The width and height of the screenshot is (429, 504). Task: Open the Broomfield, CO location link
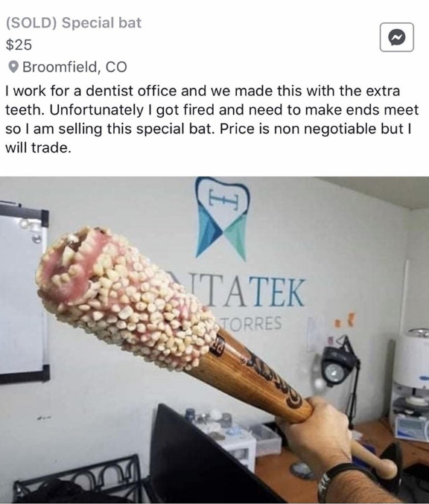point(74,67)
